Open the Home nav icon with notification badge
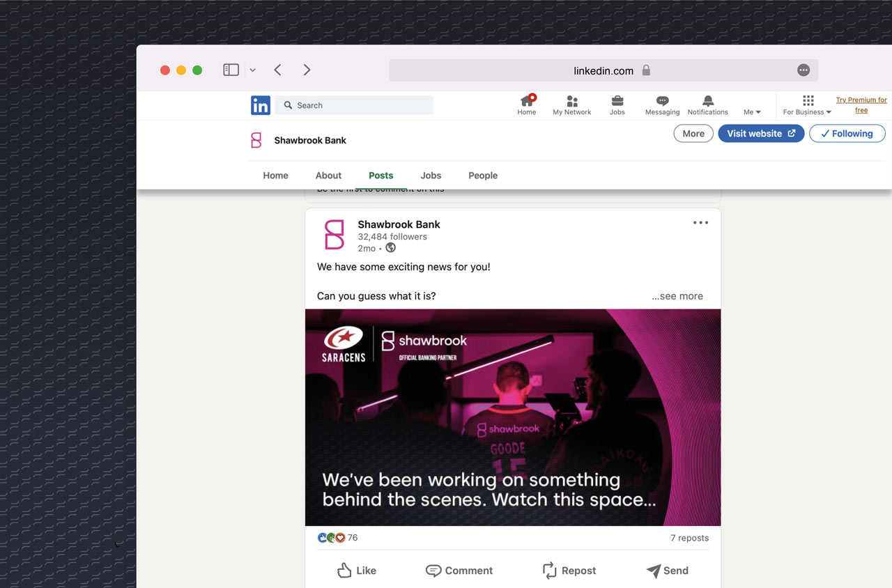This screenshot has width=892, height=588. click(x=527, y=105)
